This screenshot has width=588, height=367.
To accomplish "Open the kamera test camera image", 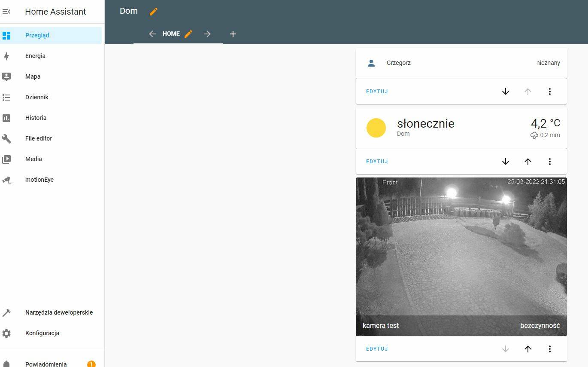I will (x=461, y=257).
